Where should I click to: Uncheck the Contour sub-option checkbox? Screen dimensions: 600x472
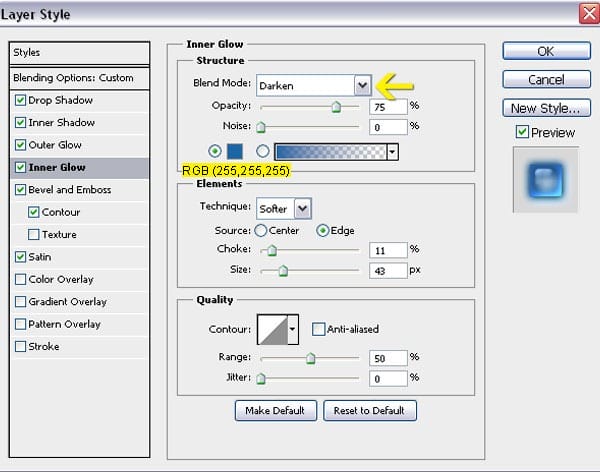pos(34,212)
